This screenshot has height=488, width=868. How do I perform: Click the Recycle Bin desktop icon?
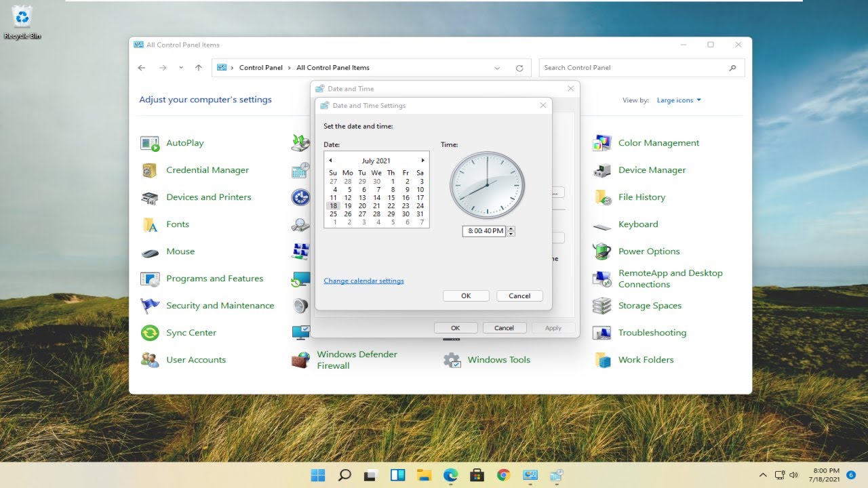pos(22,22)
